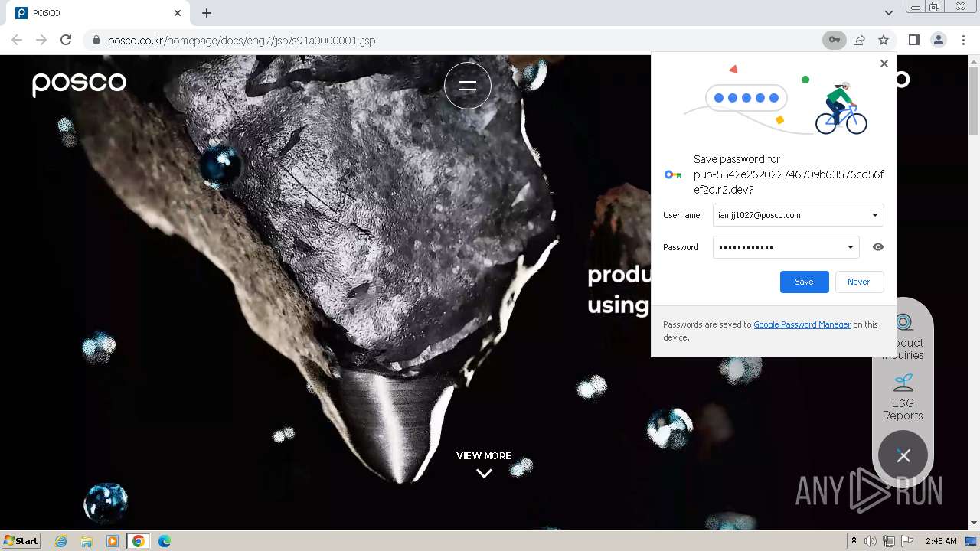Open the POSCO hamburger menu

pyautogui.click(x=468, y=86)
